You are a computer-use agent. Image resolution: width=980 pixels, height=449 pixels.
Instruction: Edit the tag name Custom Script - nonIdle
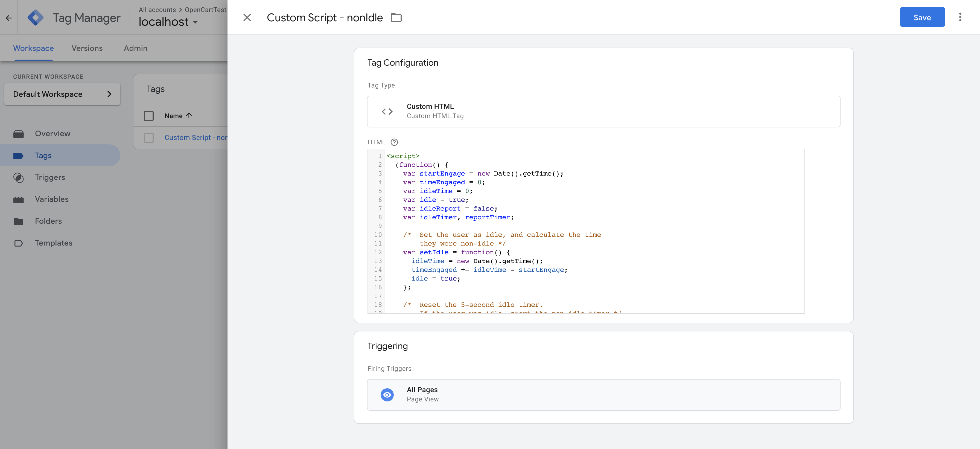pyautogui.click(x=325, y=18)
